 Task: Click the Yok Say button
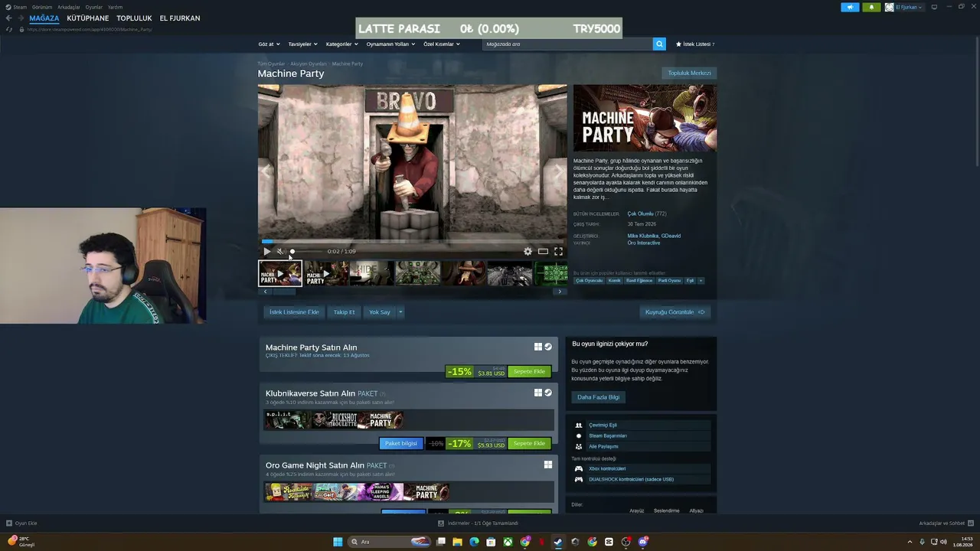pos(380,312)
